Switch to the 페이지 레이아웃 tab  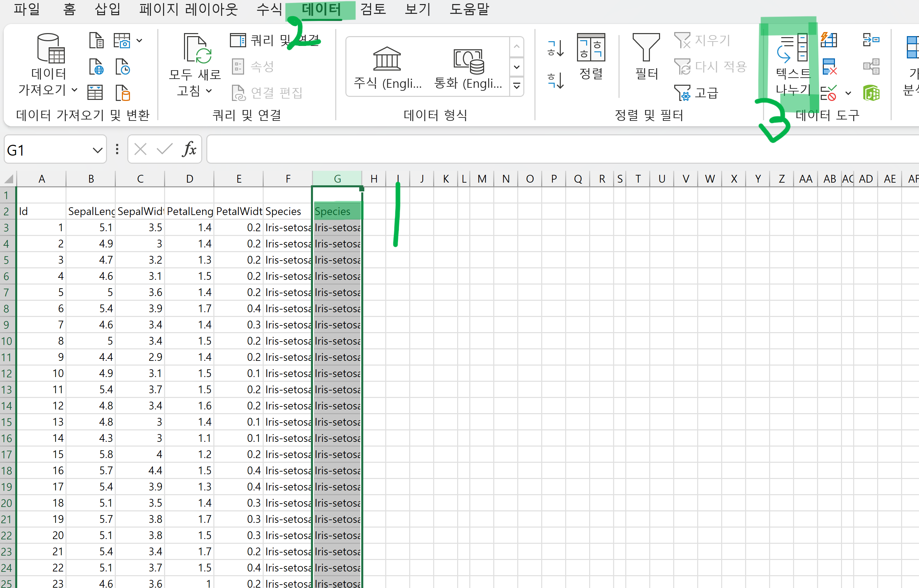point(189,9)
